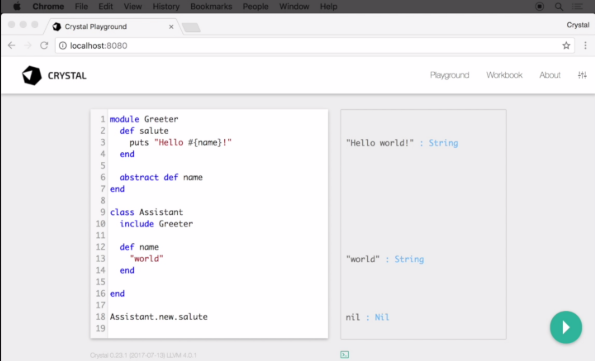Click the '"world"' string in code editor
The height and width of the screenshot is (361, 595).
click(146, 259)
